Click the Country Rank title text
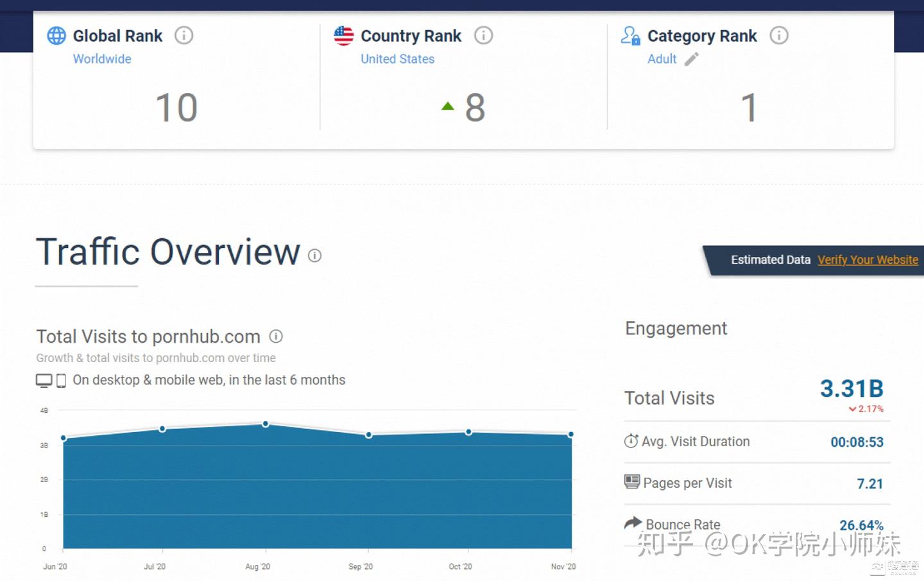 tap(411, 36)
